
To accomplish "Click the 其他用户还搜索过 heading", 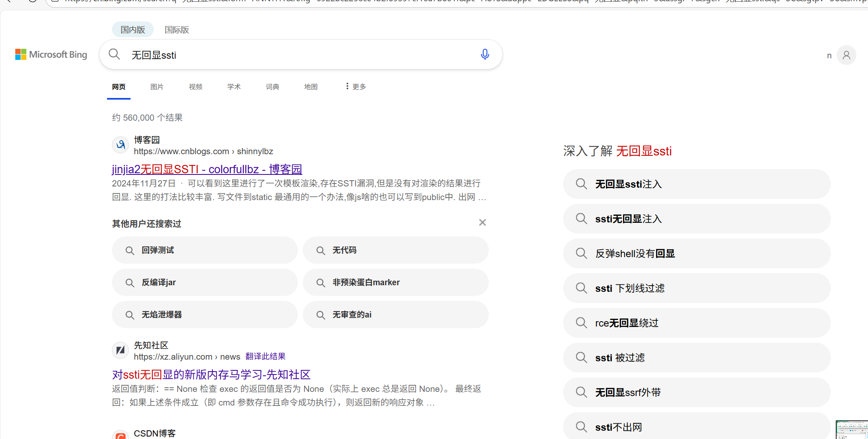I will (147, 224).
